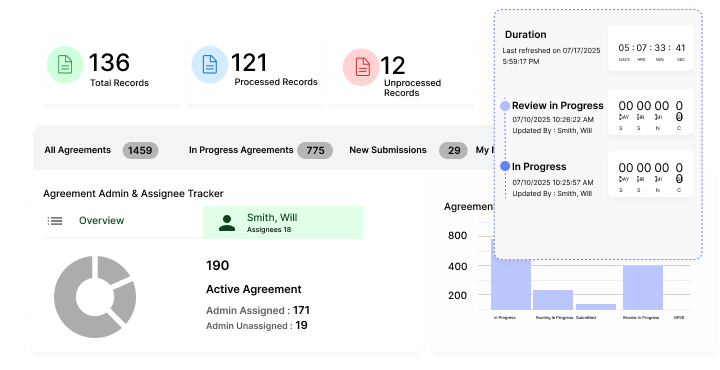Click the 29 count badge

tap(454, 151)
